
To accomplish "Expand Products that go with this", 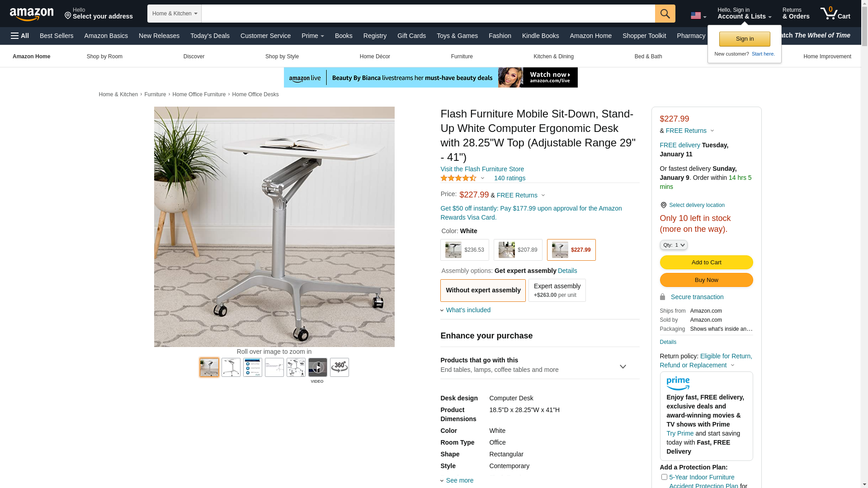I will [540, 365].
